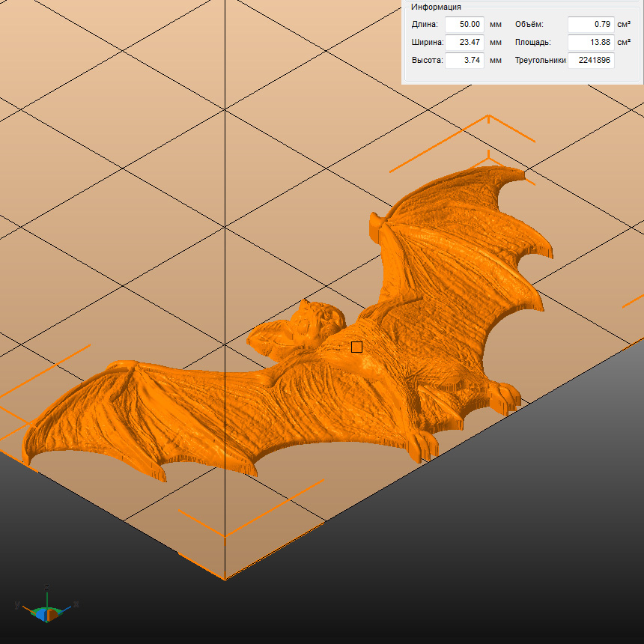The image size is (644, 644).
Task: Click the Объём field showing 0.79
Action: tap(591, 24)
